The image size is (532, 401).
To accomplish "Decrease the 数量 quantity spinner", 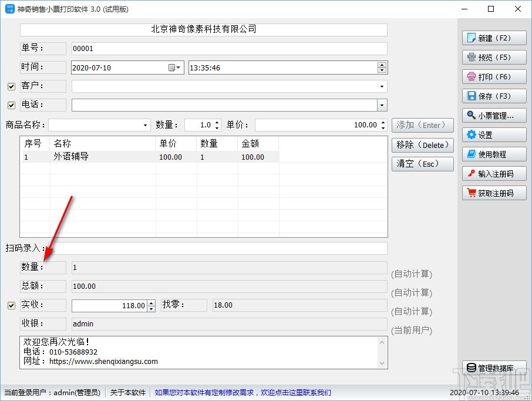I will tap(217, 128).
